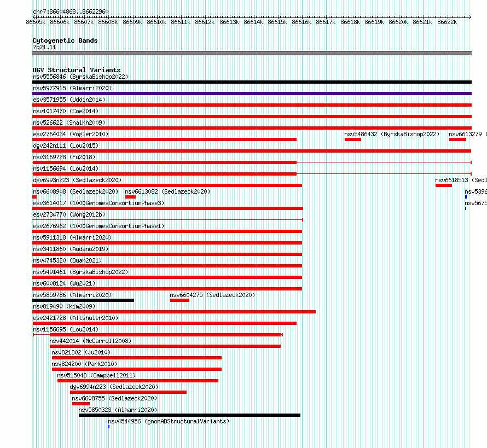Viewport: 487px width, 448px height.
Task: Select nsv1156694 (Lou2014) label
Action: pos(66,168)
